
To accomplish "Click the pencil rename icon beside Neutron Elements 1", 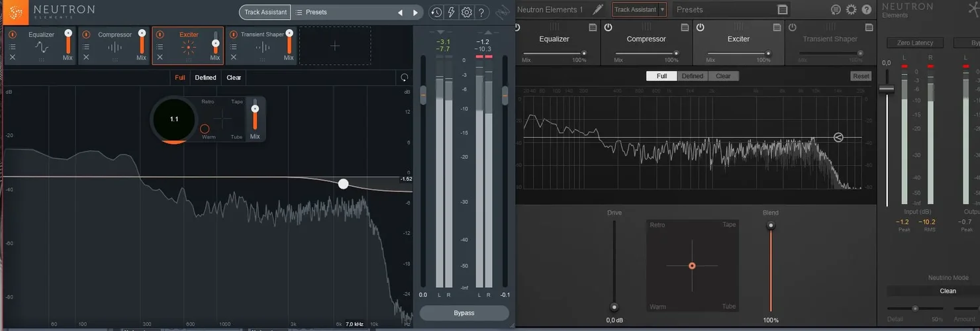I will 597,9.
